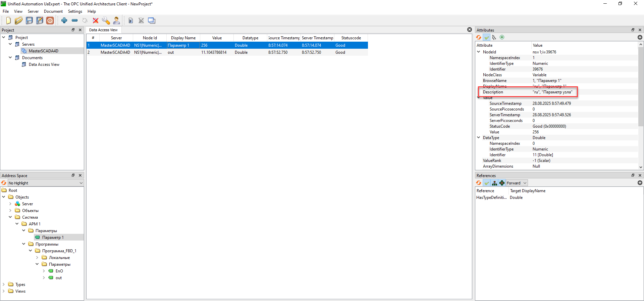Select the MasterSCADA4D server in Project tree
This screenshot has width=644, height=301.
(43, 51)
